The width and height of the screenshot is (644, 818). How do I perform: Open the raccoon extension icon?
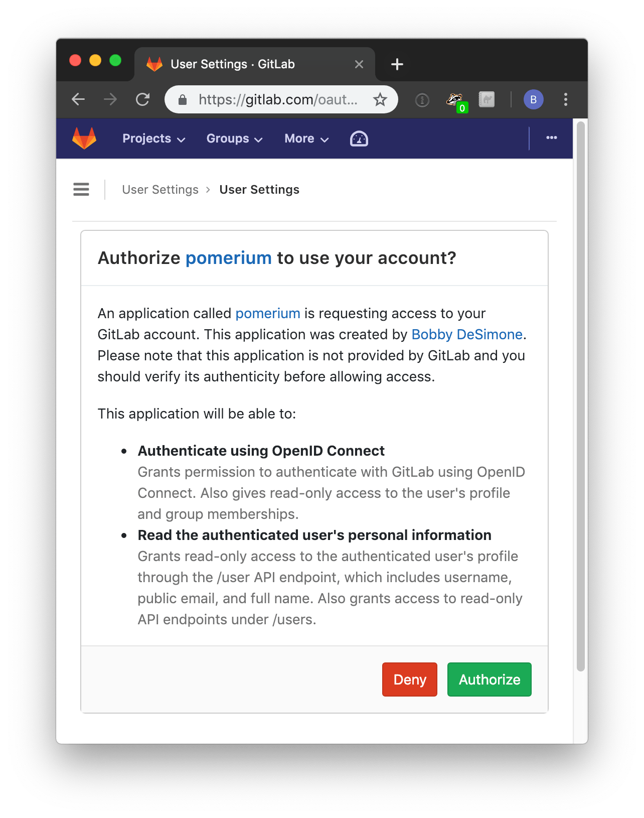click(456, 101)
